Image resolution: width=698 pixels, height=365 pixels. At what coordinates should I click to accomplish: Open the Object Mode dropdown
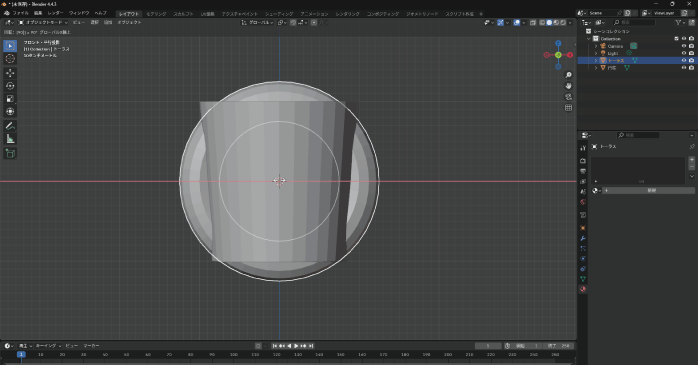43,22
